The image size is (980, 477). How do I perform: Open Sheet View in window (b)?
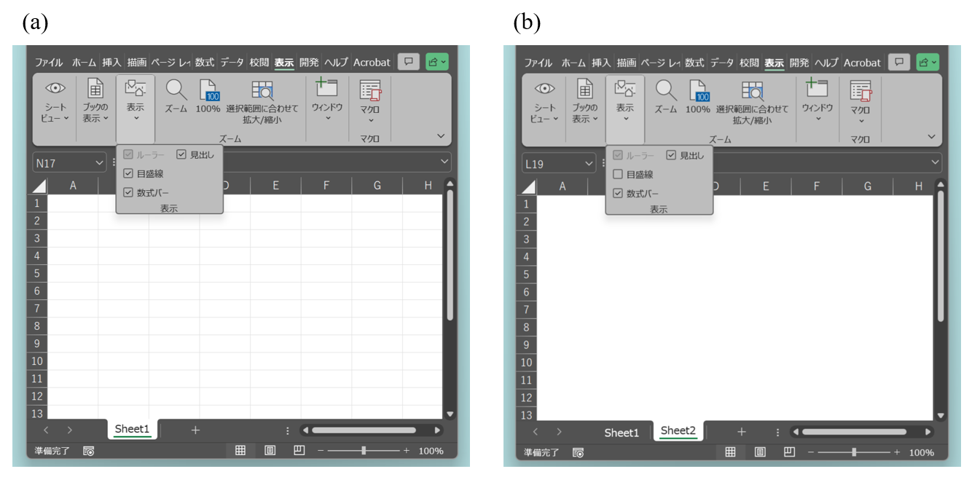[x=545, y=102]
